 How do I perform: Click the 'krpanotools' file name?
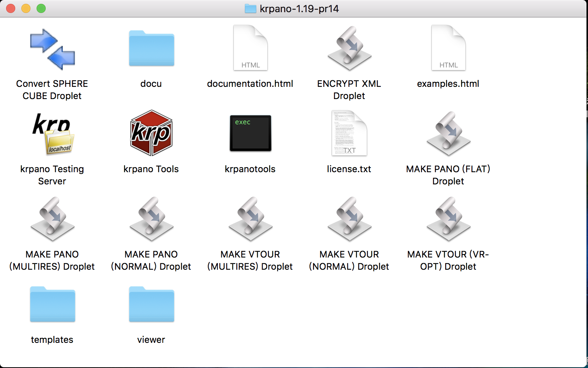250,169
